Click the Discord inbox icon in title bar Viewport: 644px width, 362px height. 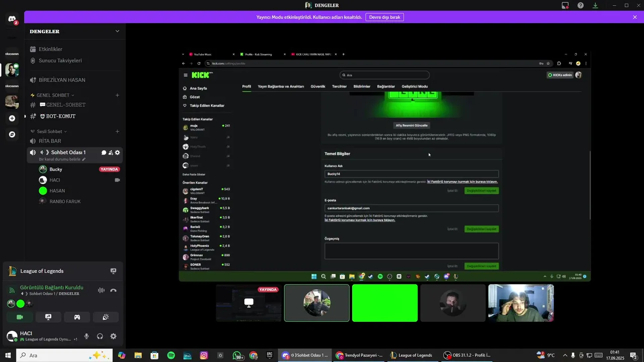tap(566, 6)
